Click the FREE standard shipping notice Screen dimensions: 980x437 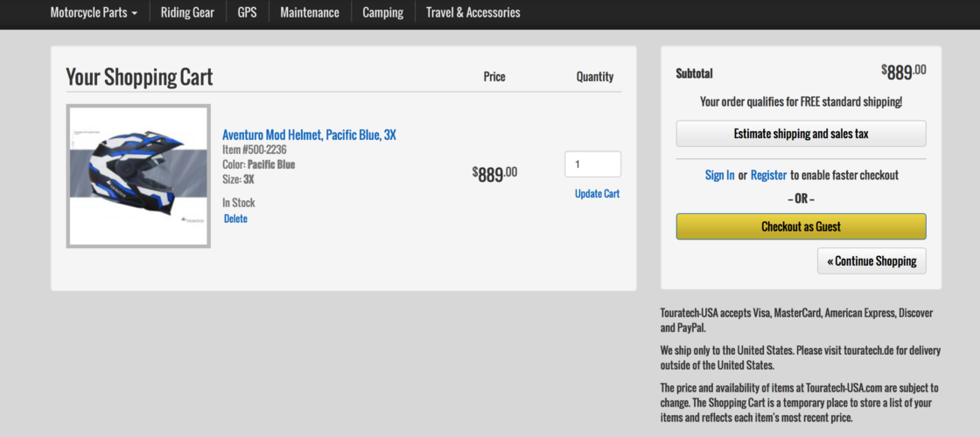point(801,101)
